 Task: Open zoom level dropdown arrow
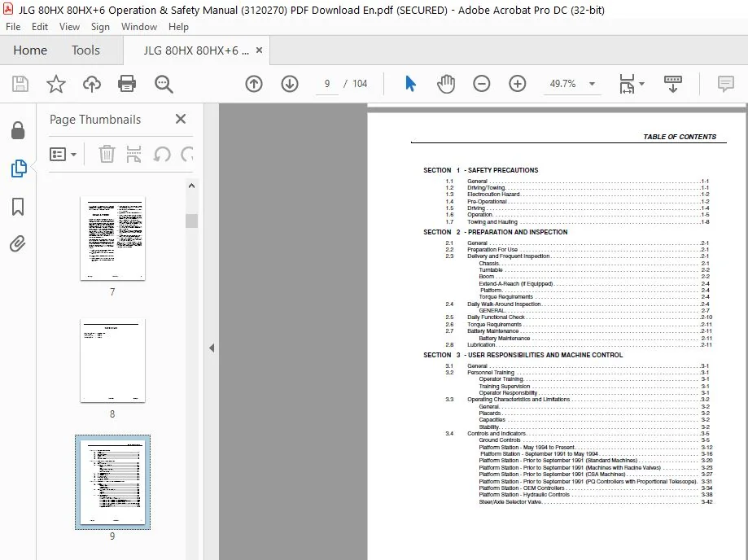tap(592, 84)
